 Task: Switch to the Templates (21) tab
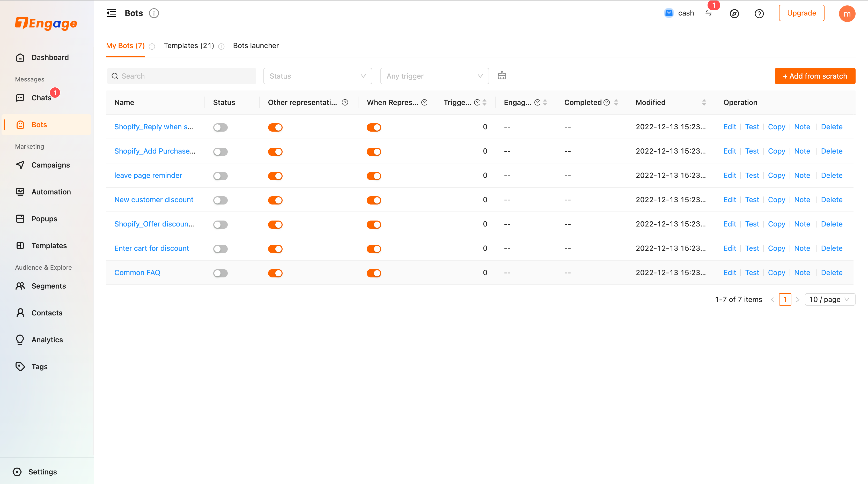189,46
